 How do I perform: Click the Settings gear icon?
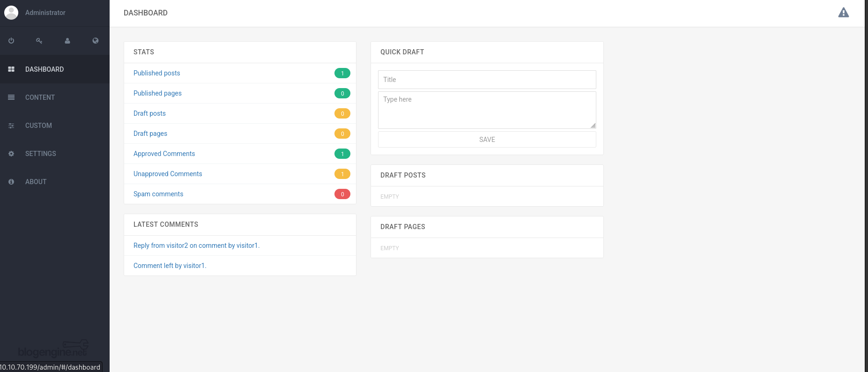point(11,154)
